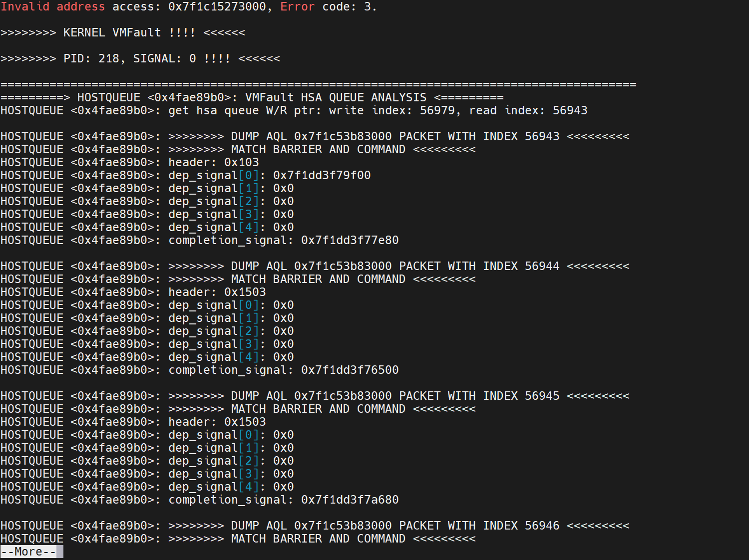Click completion_signal value 0x7f1dd3f77e80
Viewport: 749px width, 560px height.
coord(350,240)
